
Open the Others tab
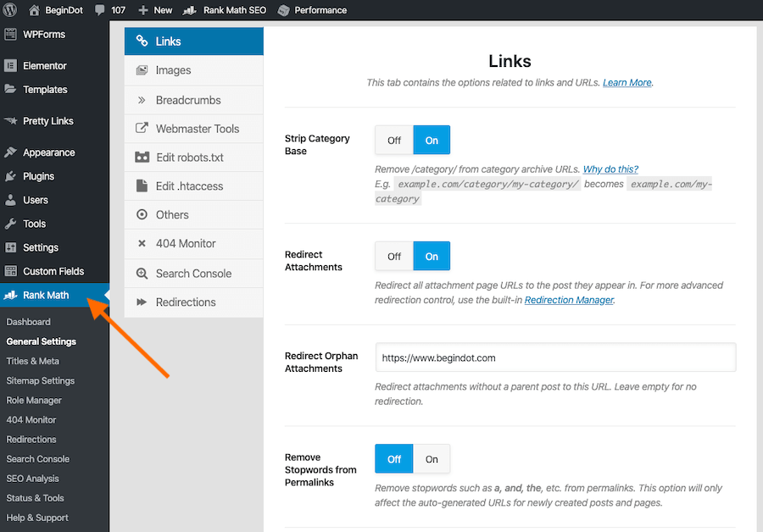[193, 214]
